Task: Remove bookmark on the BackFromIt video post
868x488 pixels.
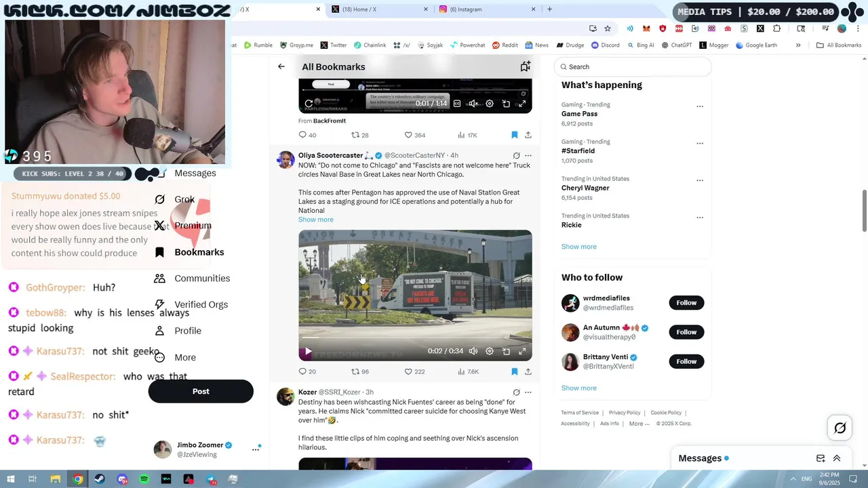Action: pos(514,135)
